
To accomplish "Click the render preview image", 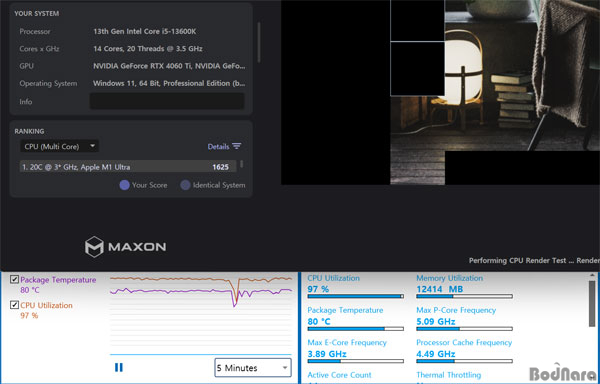I will coord(440,92).
